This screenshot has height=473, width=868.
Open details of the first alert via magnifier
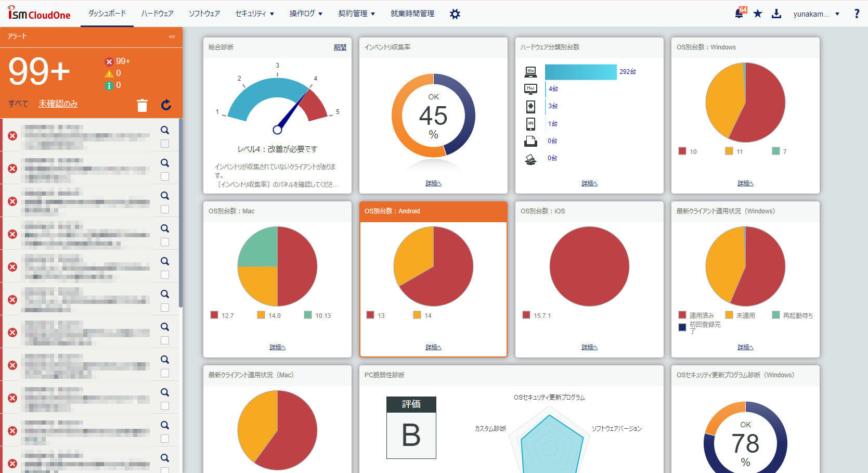pos(165,130)
